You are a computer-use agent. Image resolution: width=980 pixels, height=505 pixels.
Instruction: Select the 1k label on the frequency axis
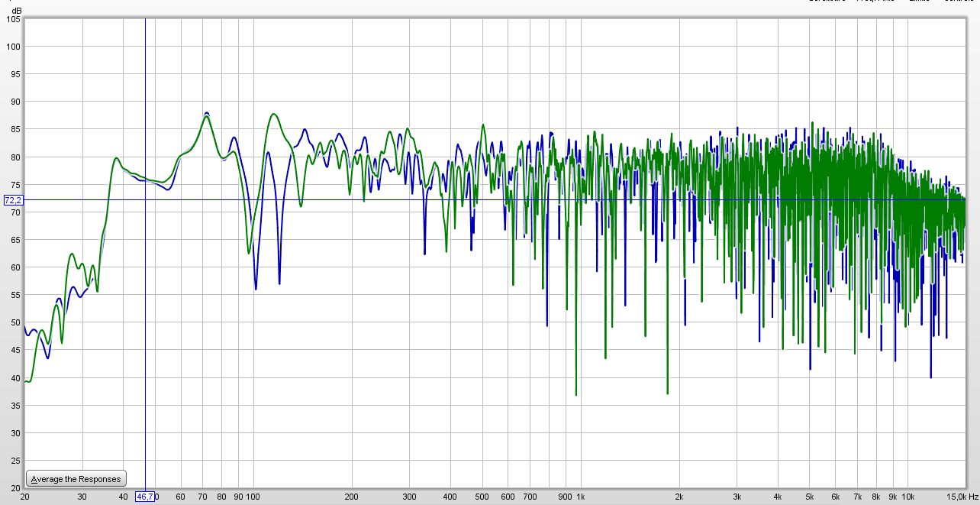coord(580,497)
